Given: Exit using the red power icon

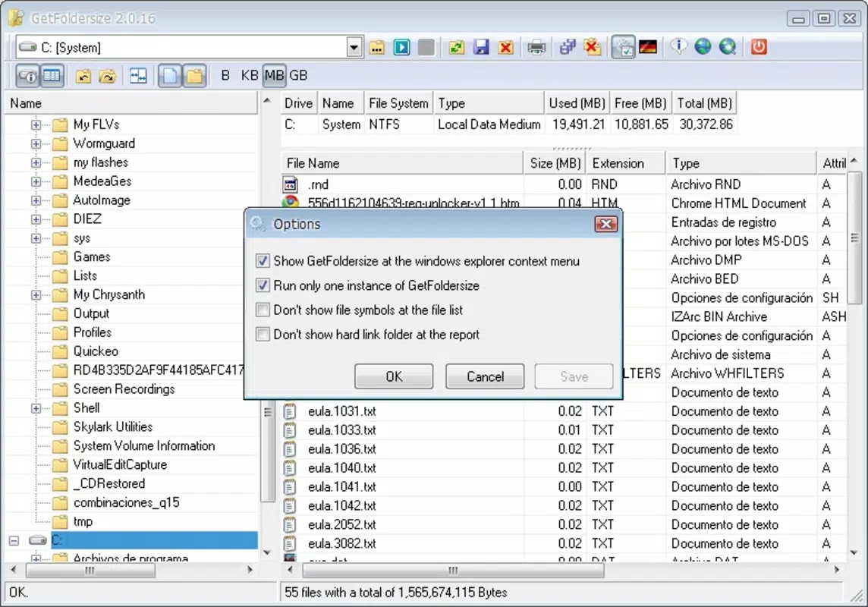Looking at the screenshot, I should tap(759, 48).
